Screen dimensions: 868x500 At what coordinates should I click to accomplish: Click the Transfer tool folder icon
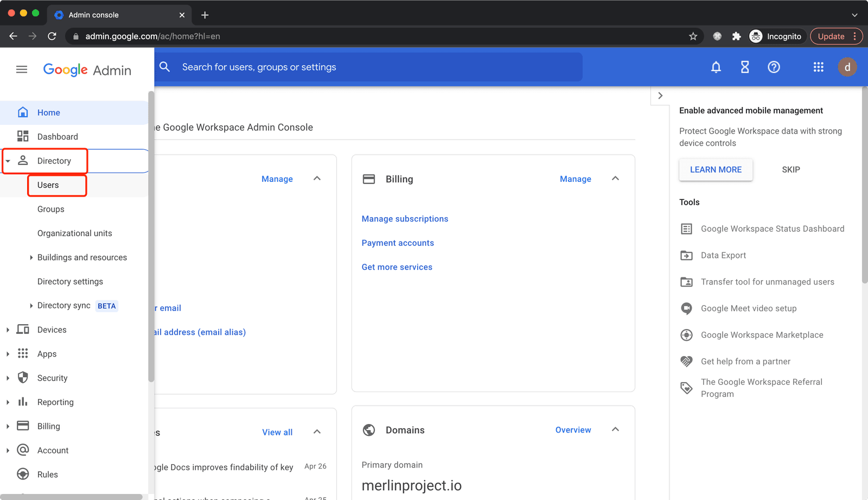point(686,282)
